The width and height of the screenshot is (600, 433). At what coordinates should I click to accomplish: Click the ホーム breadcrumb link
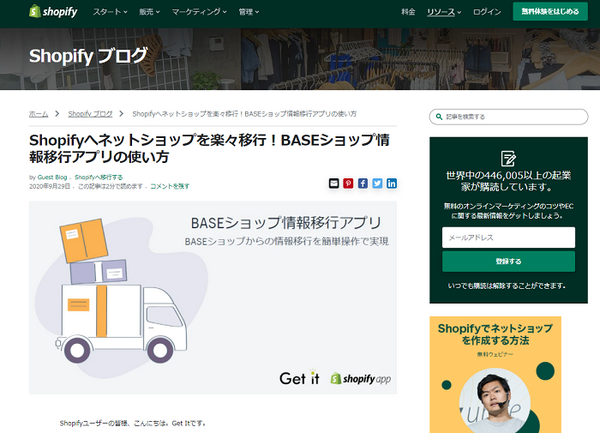[x=39, y=114]
